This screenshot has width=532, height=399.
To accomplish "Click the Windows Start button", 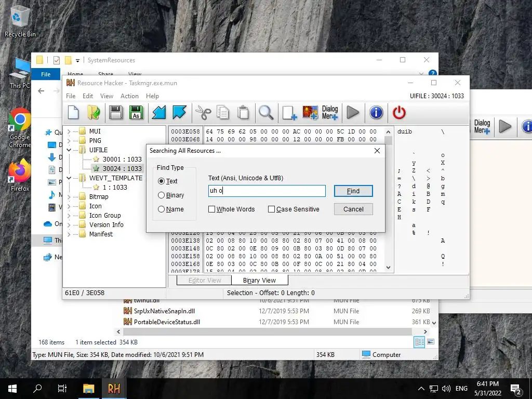I will tap(12, 389).
